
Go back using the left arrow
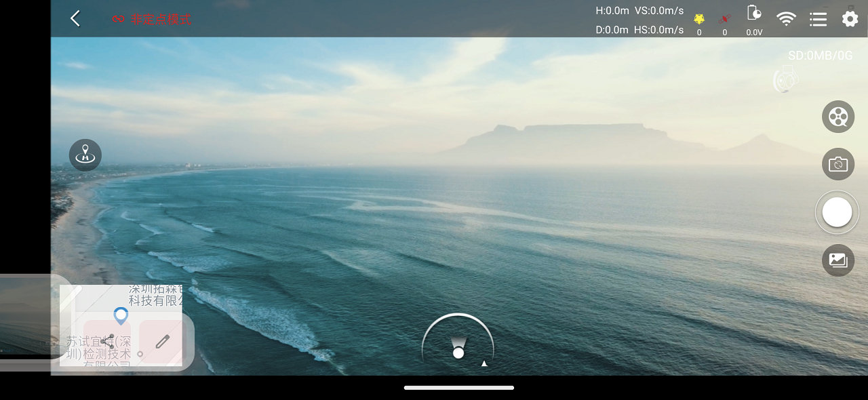coord(75,18)
